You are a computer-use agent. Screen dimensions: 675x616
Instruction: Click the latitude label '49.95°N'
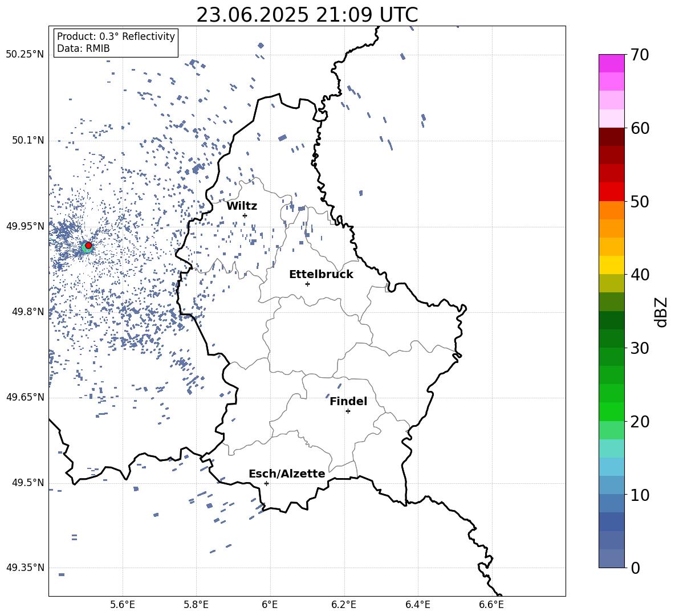pyautogui.click(x=25, y=226)
